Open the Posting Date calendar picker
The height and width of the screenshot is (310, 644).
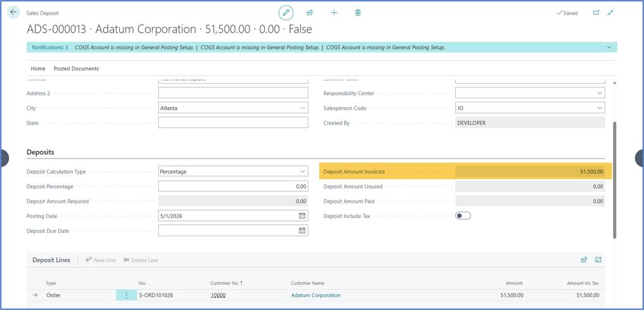click(x=302, y=216)
